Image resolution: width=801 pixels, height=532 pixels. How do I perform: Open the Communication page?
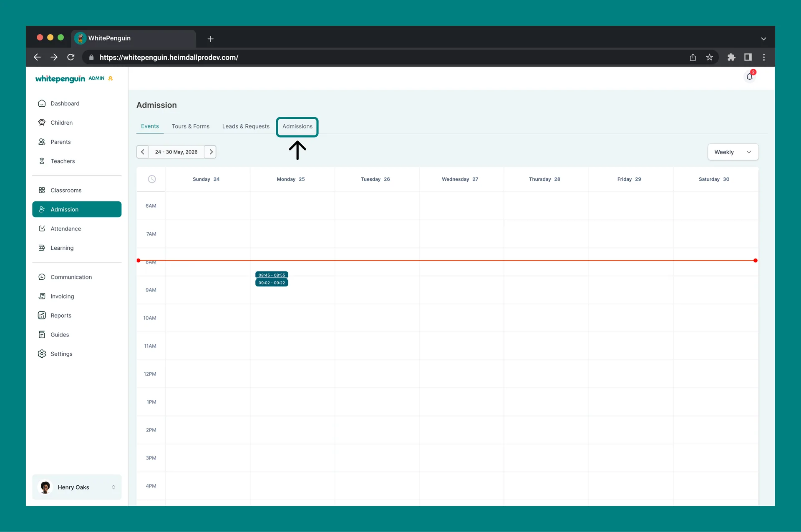click(77, 277)
